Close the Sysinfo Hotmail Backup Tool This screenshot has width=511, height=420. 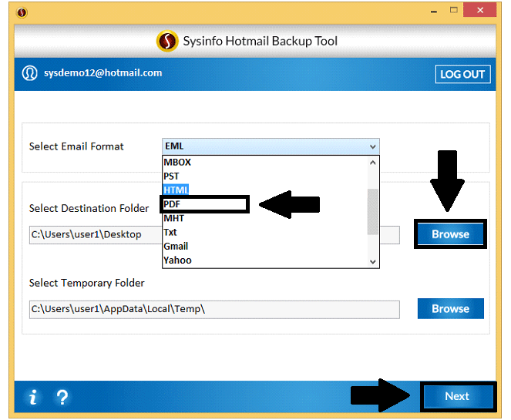[480, 10]
